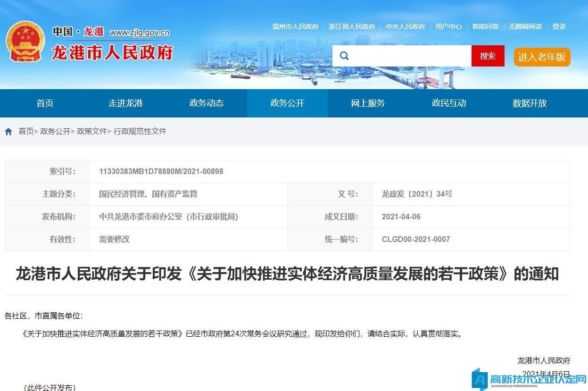Select 数据开放 menu item
This screenshot has height=391, width=588.
[x=530, y=103]
